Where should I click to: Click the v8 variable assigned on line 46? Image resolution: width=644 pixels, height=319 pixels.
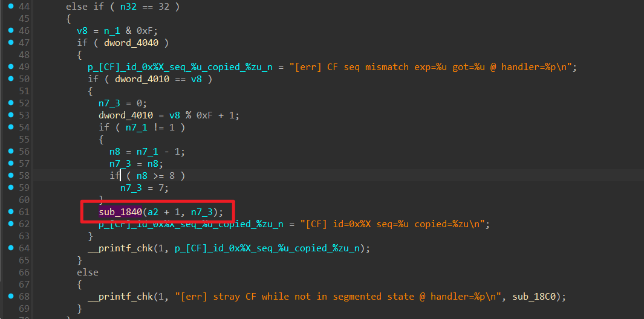point(82,31)
